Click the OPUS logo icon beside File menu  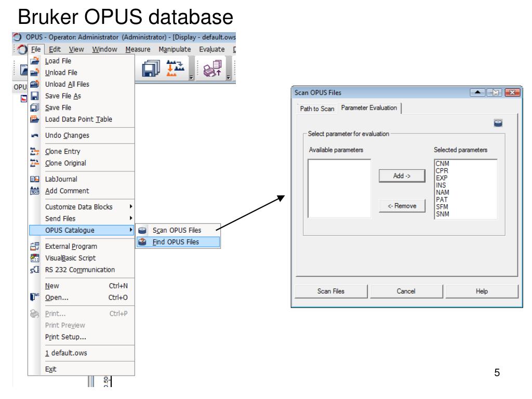22,49
